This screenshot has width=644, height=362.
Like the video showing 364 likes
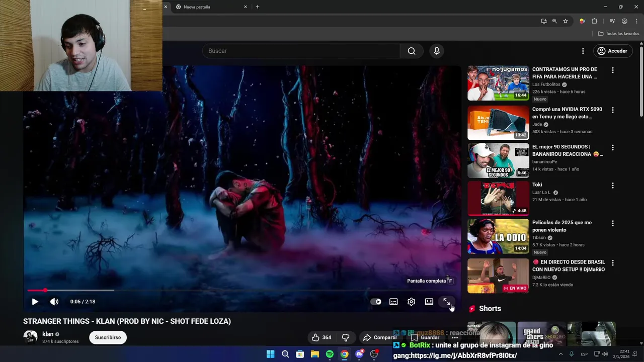click(x=321, y=337)
